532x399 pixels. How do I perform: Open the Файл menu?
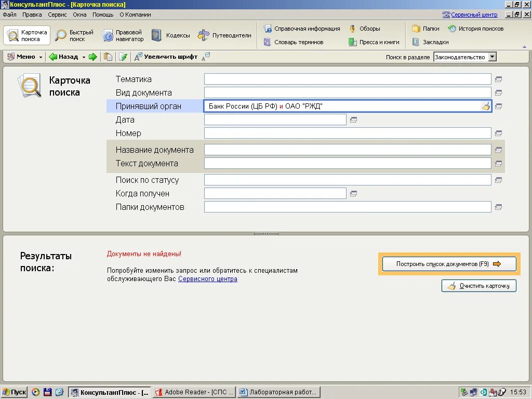coord(9,15)
